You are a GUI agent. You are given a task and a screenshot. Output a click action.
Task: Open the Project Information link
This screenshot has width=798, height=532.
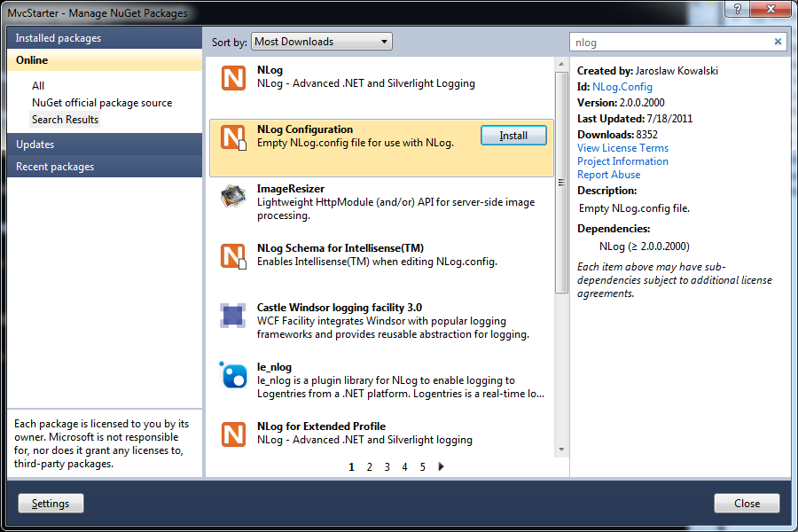point(623,161)
